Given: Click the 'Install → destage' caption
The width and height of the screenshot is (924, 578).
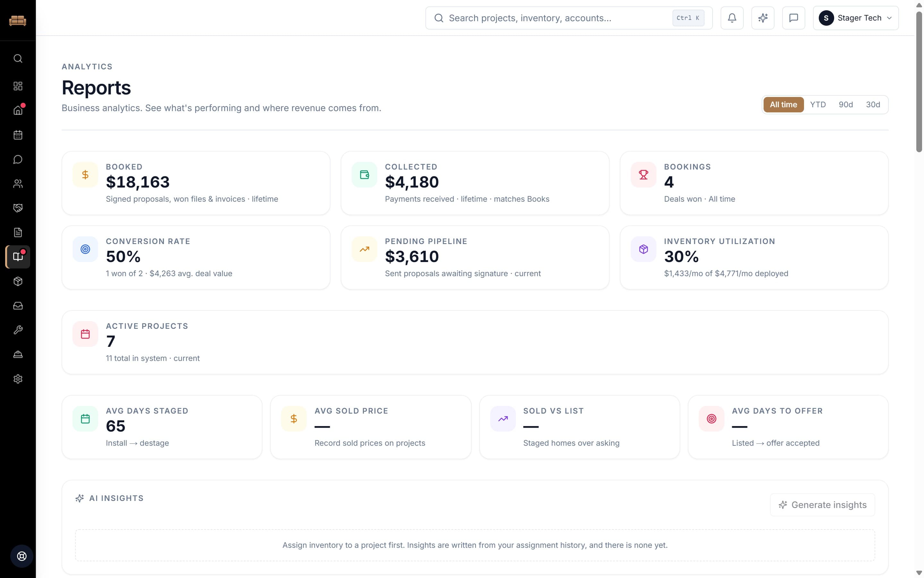Looking at the screenshot, I should 137,443.
